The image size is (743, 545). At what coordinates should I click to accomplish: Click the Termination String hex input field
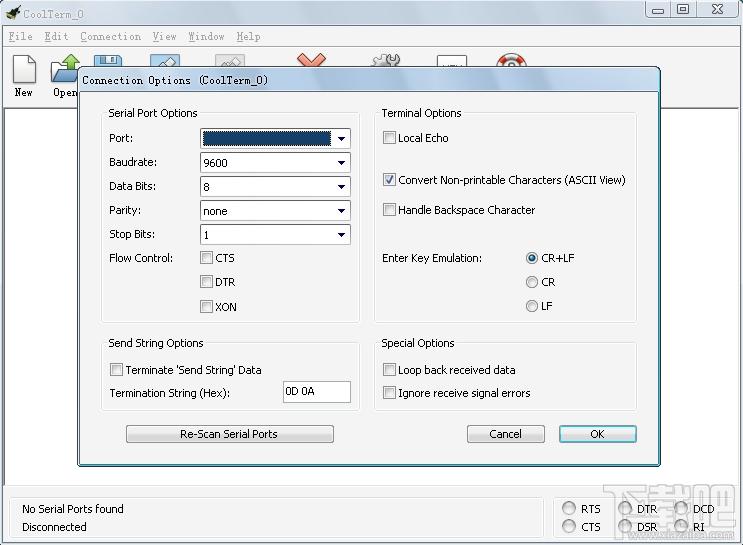(x=317, y=392)
